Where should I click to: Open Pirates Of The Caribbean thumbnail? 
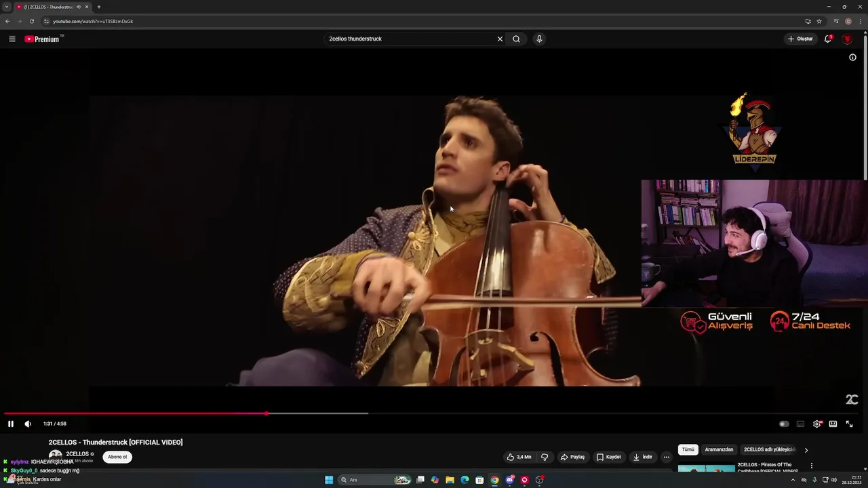click(706, 468)
